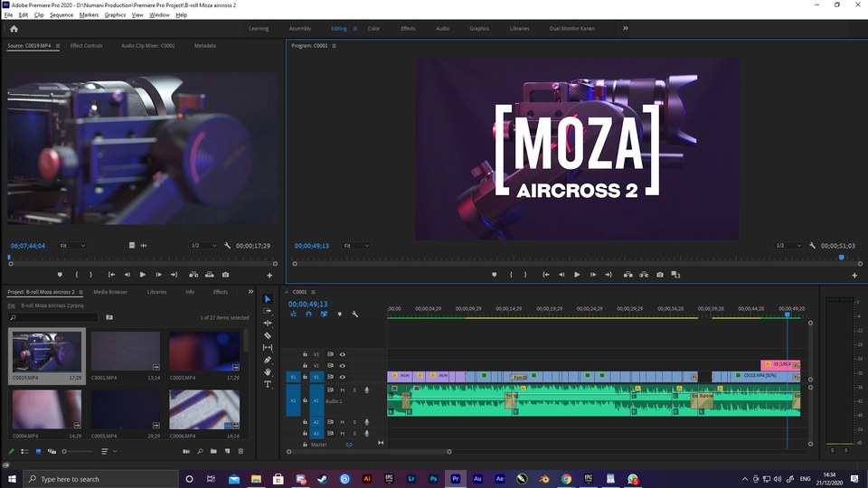Solo the A1 audio track
This screenshot has width=868, height=488.
pyautogui.click(x=354, y=390)
